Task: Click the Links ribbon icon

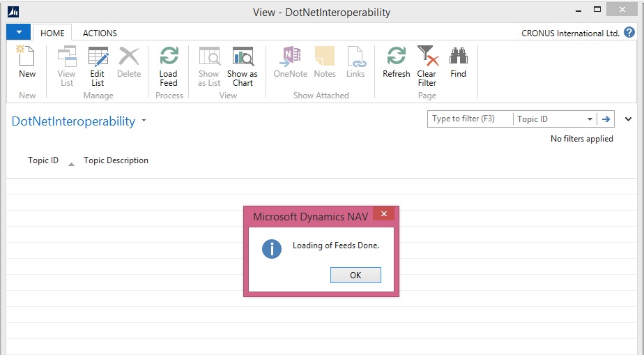Action: 355,56
